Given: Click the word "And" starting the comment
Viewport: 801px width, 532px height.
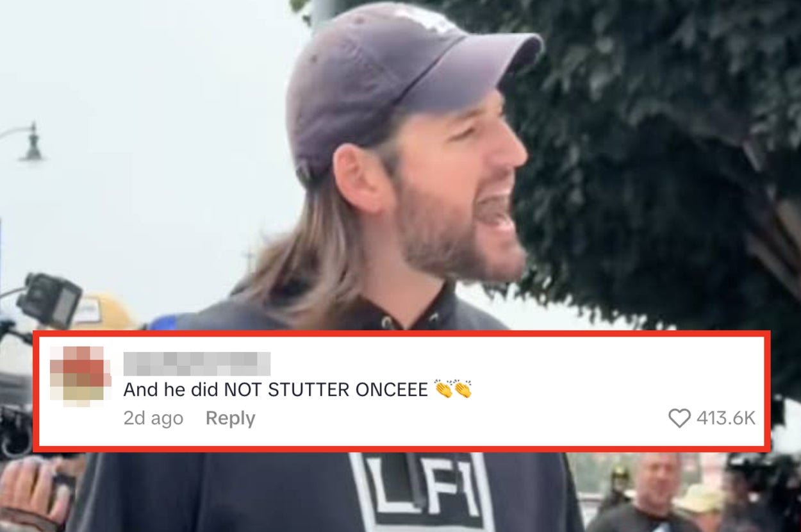Looking at the screenshot, I should point(137,390).
